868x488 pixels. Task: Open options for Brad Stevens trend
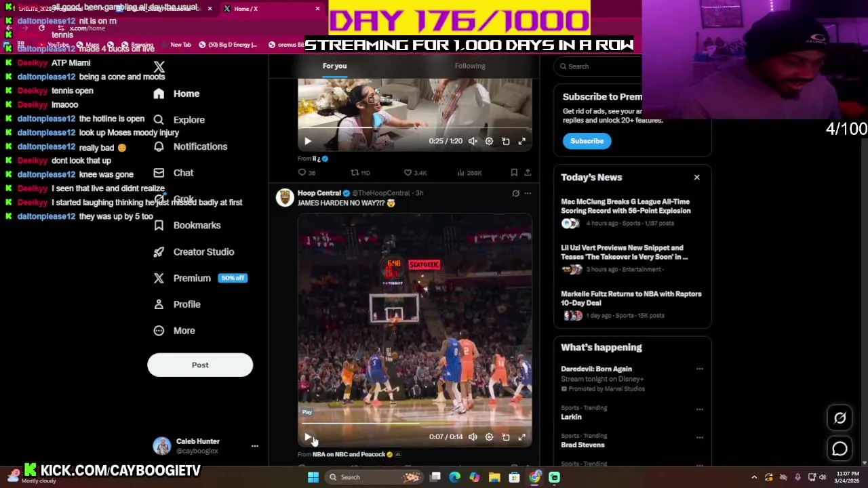[699, 437]
